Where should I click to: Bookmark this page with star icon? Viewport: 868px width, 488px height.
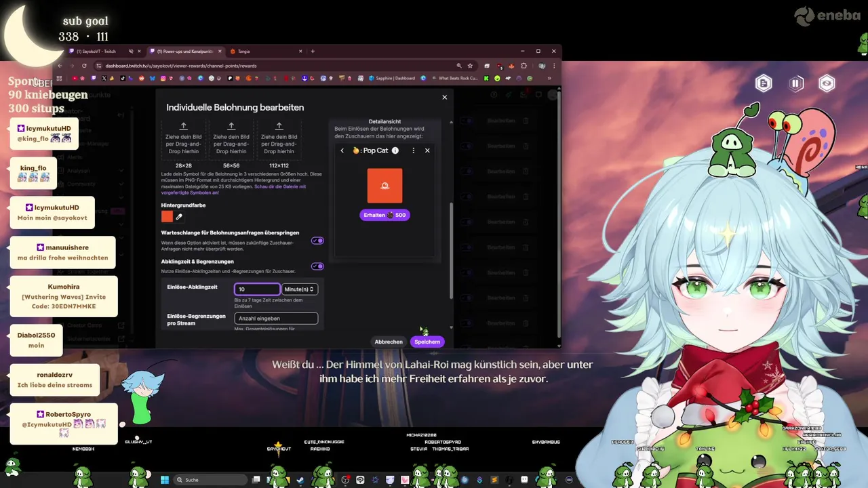pyautogui.click(x=470, y=66)
